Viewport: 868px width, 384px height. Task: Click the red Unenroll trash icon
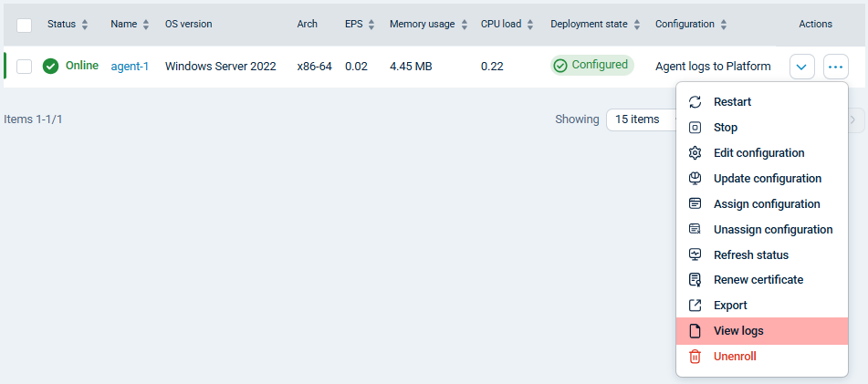click(x=695, y=357)
